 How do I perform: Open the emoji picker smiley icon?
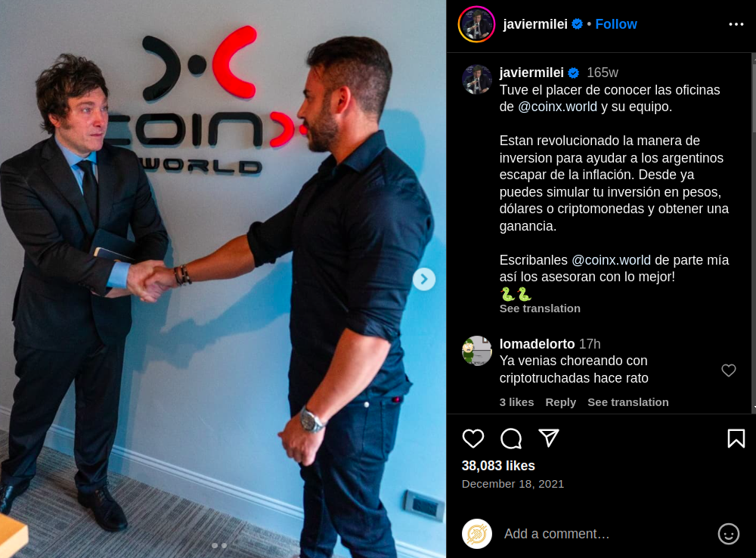728,534
